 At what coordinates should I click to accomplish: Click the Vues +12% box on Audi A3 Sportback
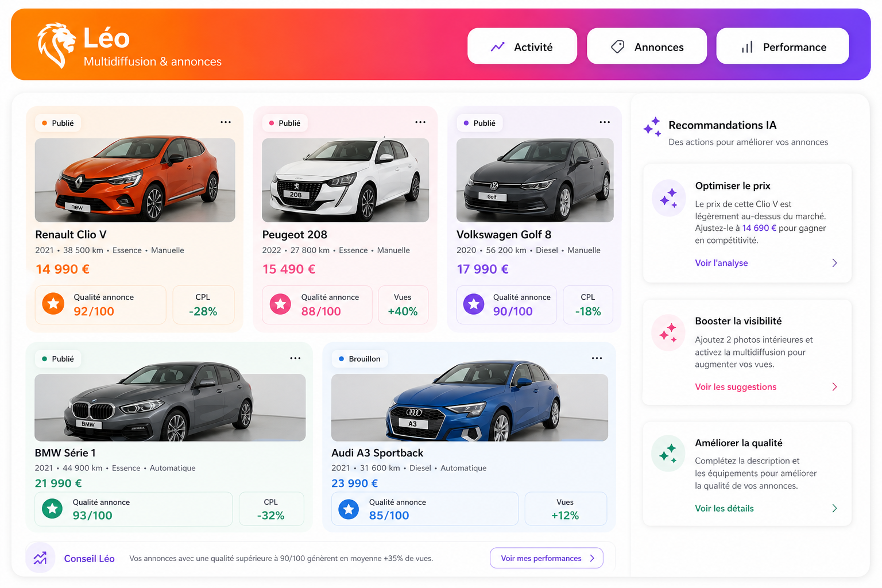(566, 509)
